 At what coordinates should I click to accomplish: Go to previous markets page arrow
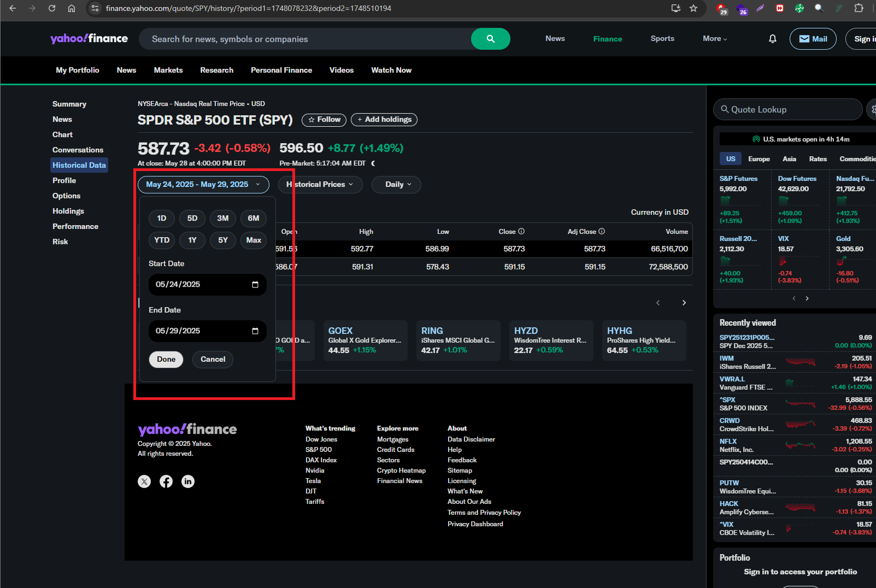point(794,298)
